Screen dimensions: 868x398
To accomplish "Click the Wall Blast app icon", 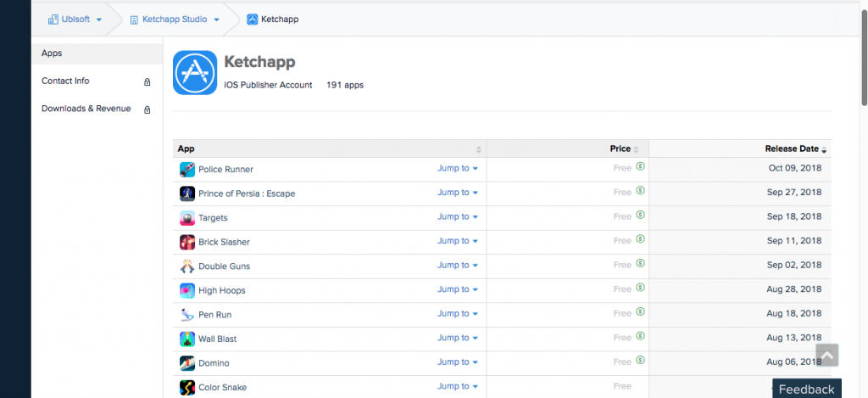I will tap(187, 339).
